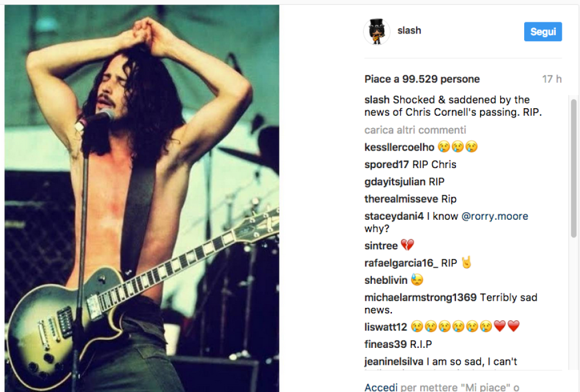
Task: Open fineas39's profile
Action: [385, 344]
